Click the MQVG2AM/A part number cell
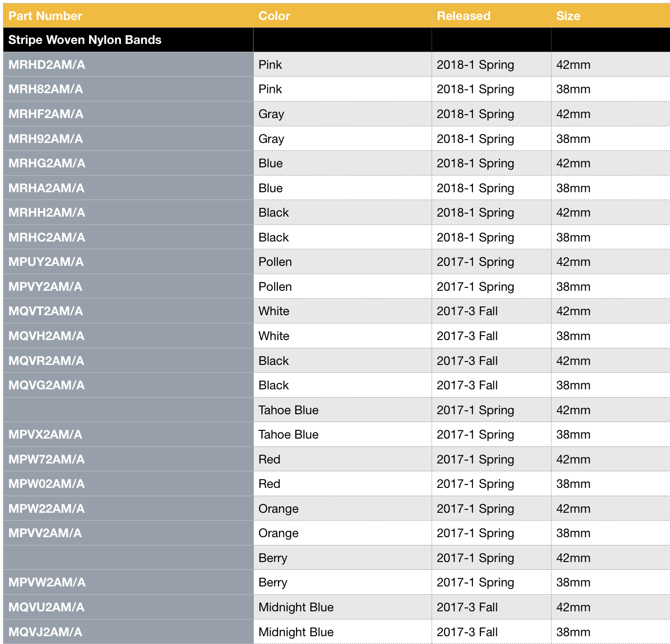This screenshot has width=670, height=644. coord(47,385)
